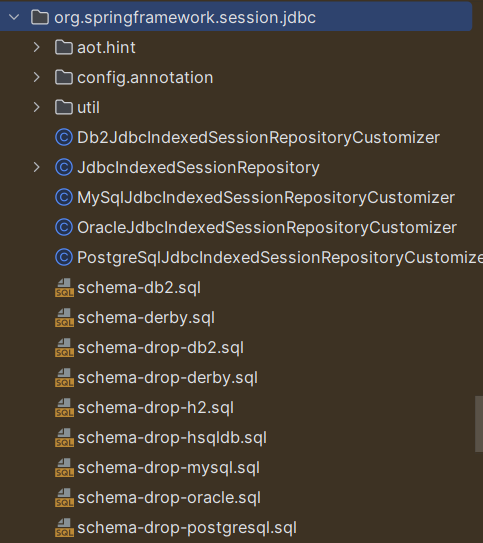Click the SQL icon of schema-derby.sql

[64, 318]
